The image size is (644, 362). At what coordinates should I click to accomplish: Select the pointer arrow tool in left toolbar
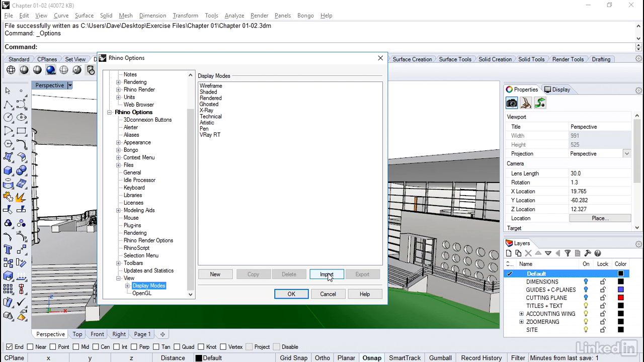8,90
